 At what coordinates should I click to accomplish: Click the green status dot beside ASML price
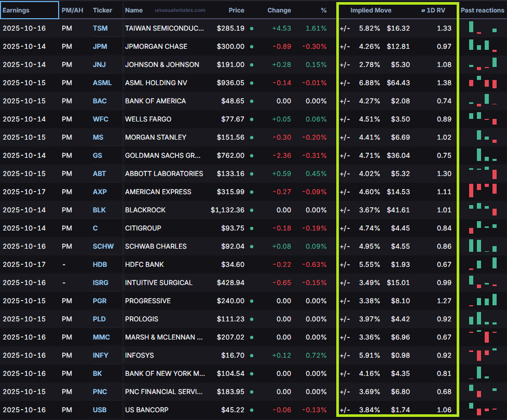252,83
